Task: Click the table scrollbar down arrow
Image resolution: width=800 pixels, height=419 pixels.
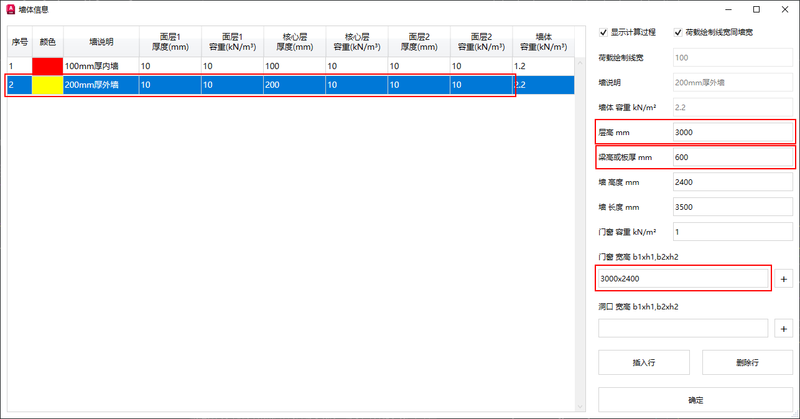Action: (x=580, y=406)
